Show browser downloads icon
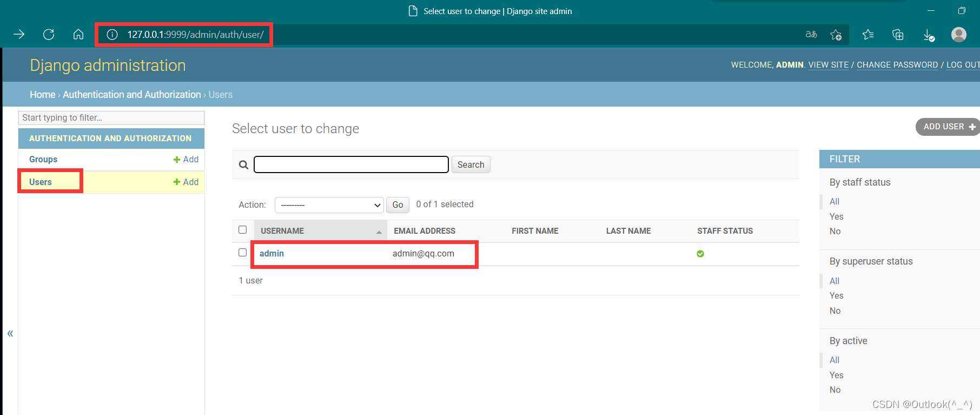Image resolution: width=980 pixels, height=415 pixels. point(929,35)
